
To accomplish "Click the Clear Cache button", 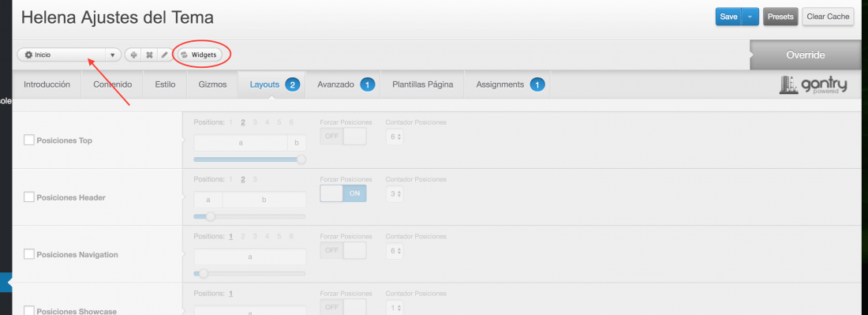I will tap(828, 17).
